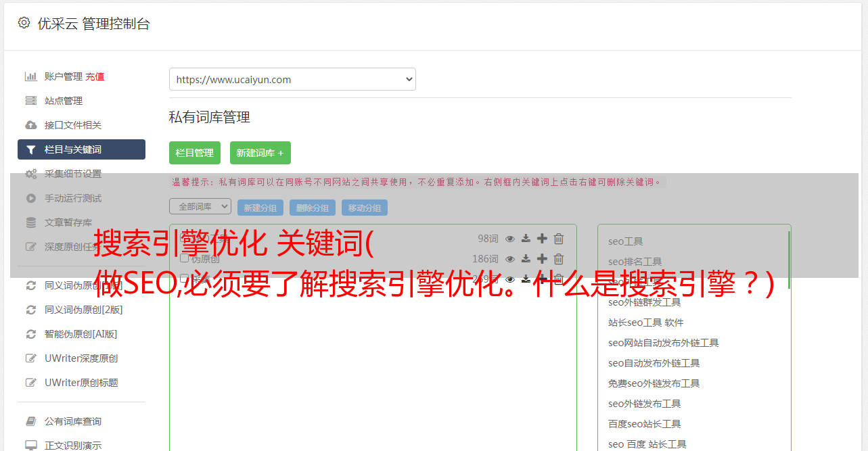
Task: Click keyword "seo 百度 站长工具"
Action: coord(647,444)
